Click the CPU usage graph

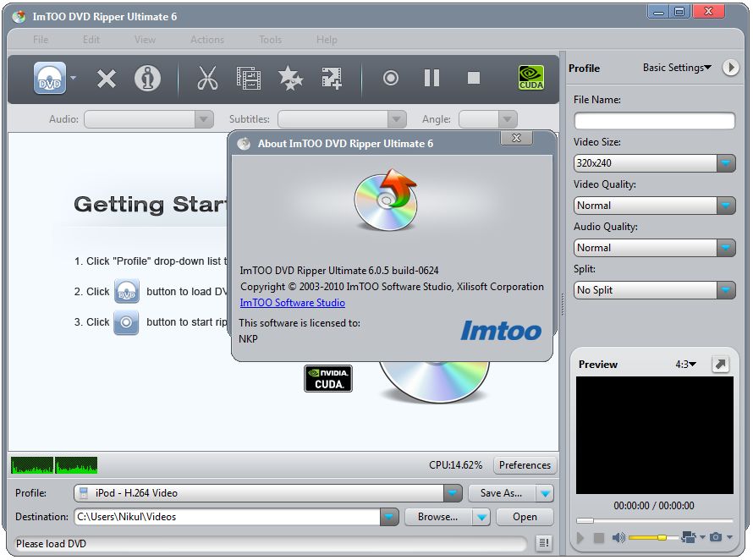coord(54,465)
